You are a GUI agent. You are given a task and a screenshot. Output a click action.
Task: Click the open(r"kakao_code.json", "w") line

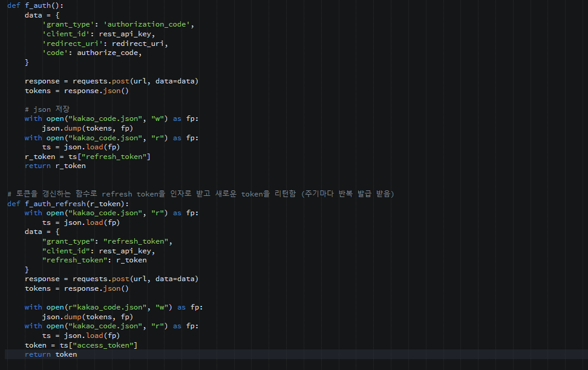[114, 307]
